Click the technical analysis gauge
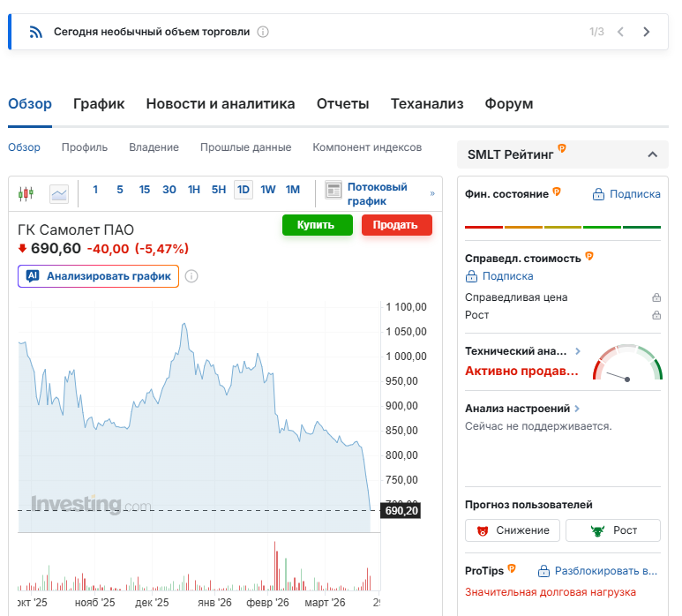The height and width of the screenshot is (616, 682). [627, 363]
